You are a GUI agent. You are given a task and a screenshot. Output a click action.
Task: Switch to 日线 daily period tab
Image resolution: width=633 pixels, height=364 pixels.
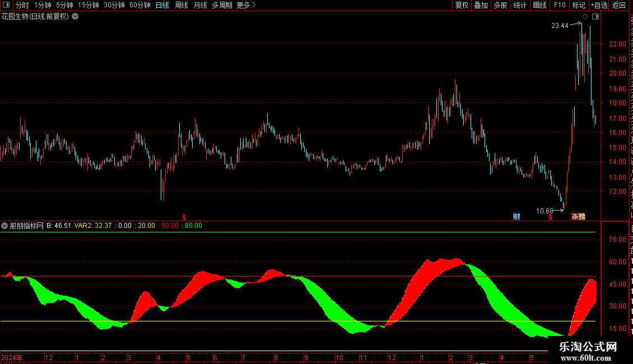(162, 5)
